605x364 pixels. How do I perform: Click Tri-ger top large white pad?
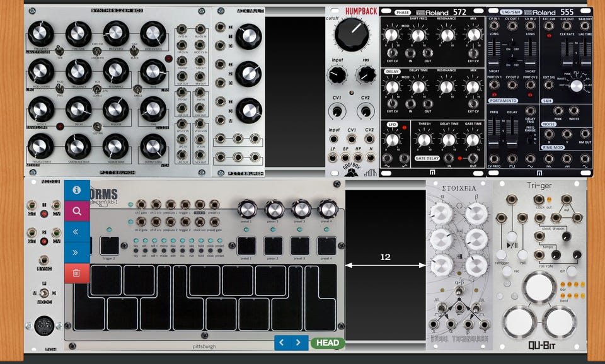(x=539, y=288)
